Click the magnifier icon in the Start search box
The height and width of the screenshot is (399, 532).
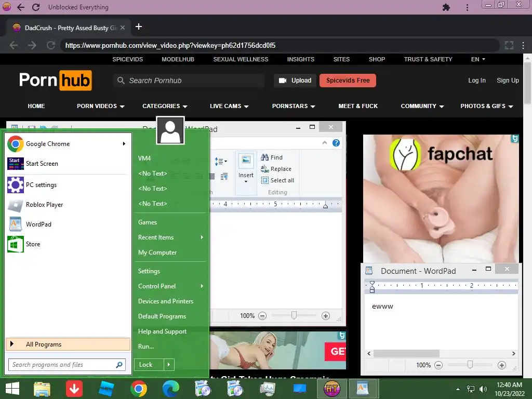pos(119,365)
